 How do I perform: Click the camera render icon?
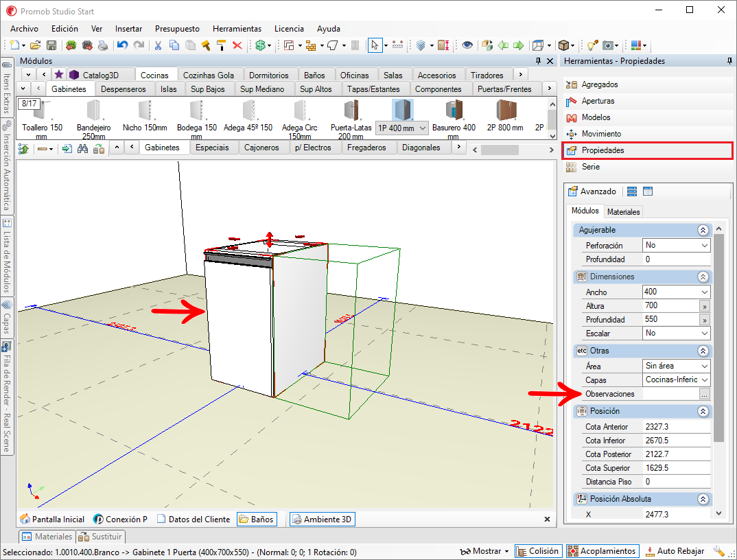coord(608,45)
